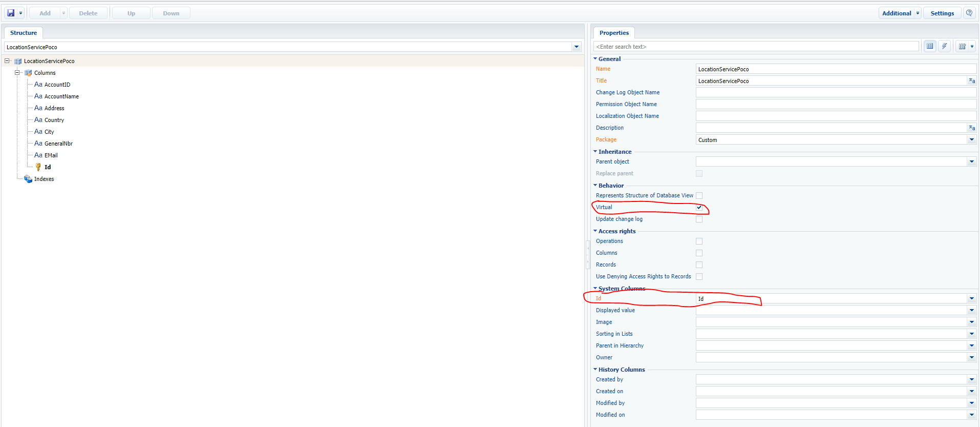Click the LocationServicePoco object icon in tree
The width and height of the screenshot is (980, 427).
18,61
